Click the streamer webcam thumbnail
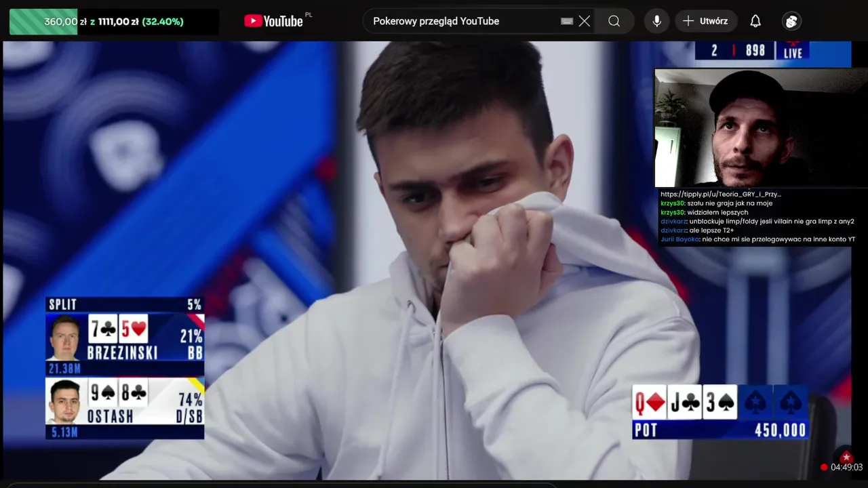Viewport: 868px width, 488px height. coord(760,128)
